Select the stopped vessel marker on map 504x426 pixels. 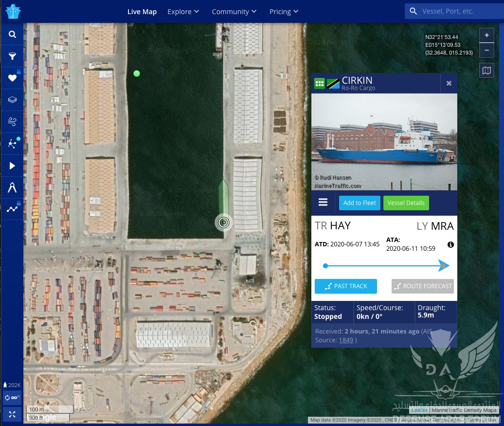tap(224, 222)
